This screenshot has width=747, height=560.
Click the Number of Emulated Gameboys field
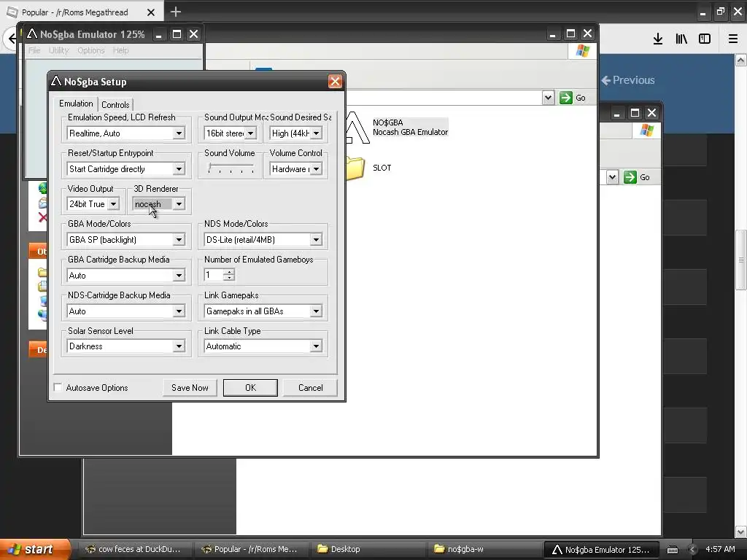tap(214, 275)
